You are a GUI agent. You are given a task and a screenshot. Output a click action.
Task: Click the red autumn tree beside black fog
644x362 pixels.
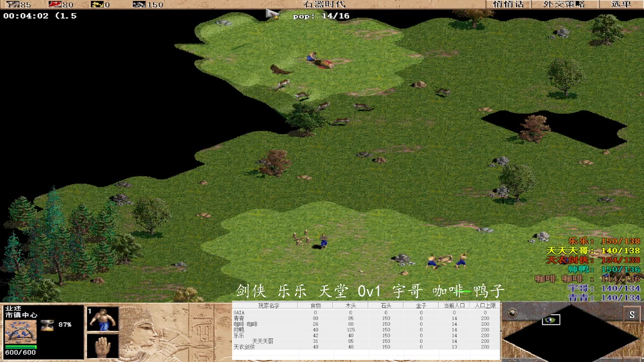[534, 128]
